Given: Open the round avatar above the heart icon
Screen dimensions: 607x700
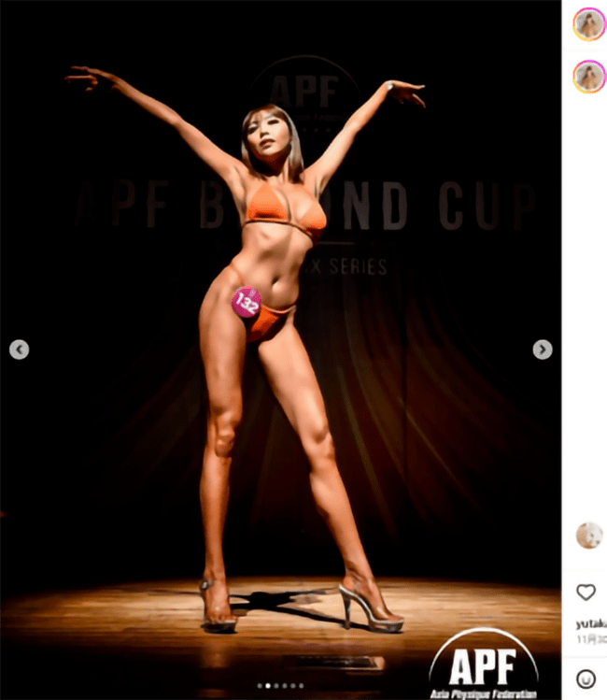Looking at the screenshot, I should tap(589, 535).
